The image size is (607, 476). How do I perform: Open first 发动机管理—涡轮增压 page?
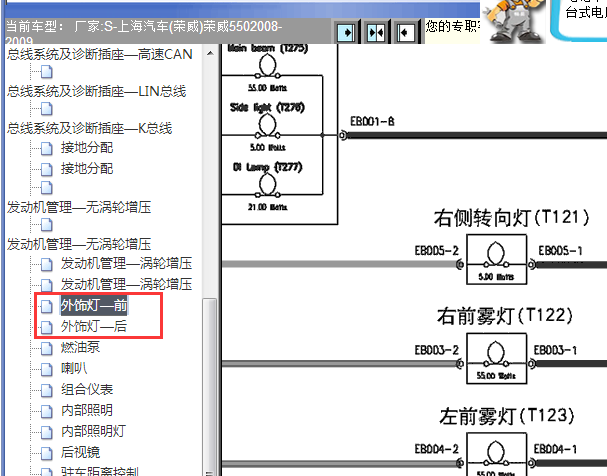click(126, 264)
